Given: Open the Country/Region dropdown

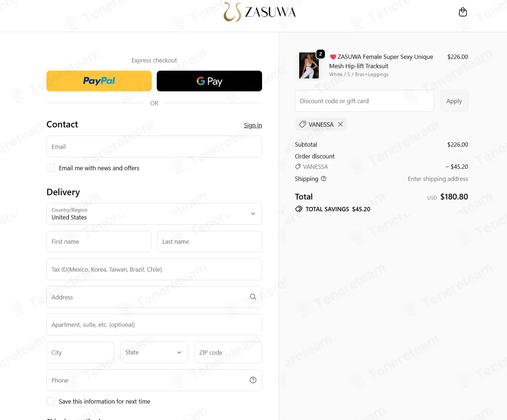Looking at the screenshot, I should pyautogui.click(x=154, y=214).
